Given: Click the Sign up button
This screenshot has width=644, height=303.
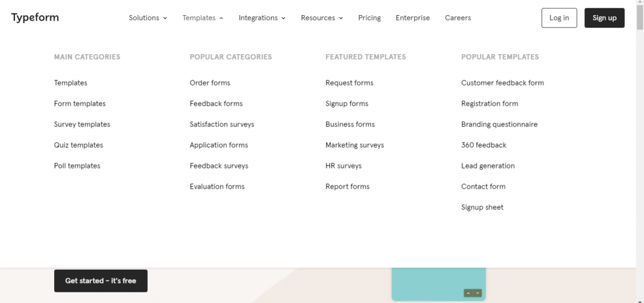Looking at the screenshot, I should [604, 18].
